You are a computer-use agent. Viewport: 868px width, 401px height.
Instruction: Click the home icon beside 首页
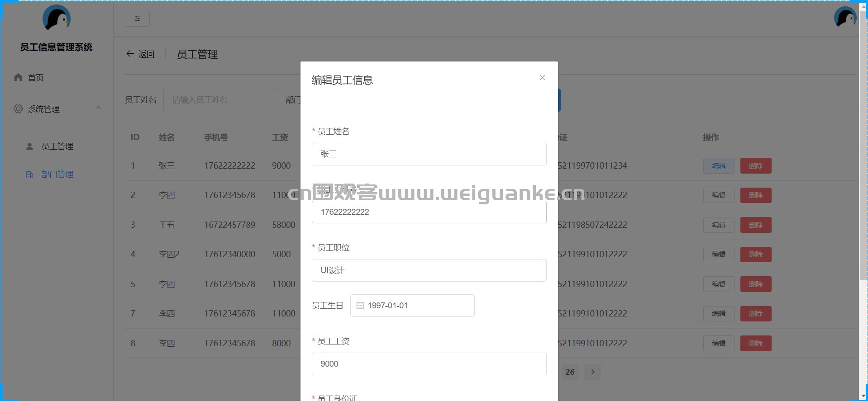pyautogui.click(x=18, y=77)
